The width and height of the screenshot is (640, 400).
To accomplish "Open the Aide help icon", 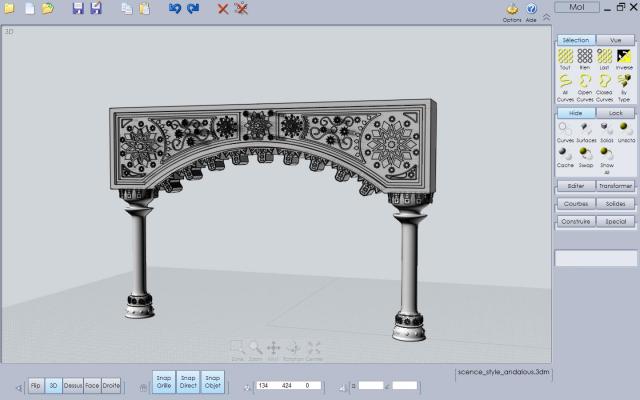I will tap(531, 13).
